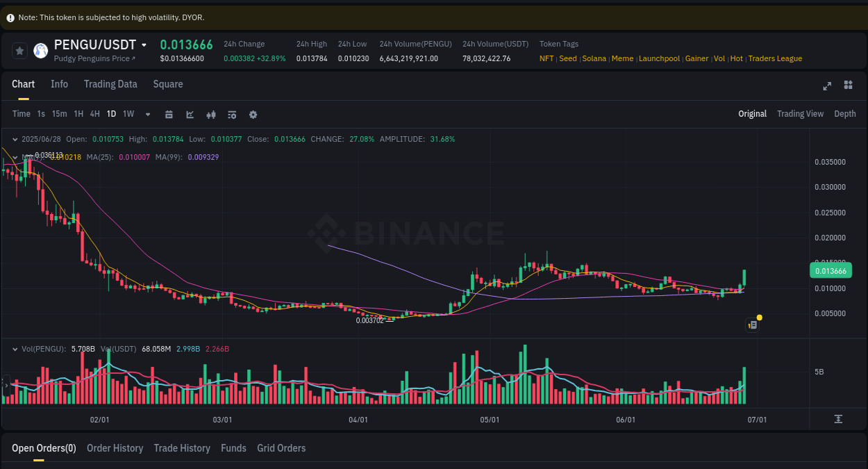
Task: Expand the Time interval 1W option
Action: [x=128, y=114]
